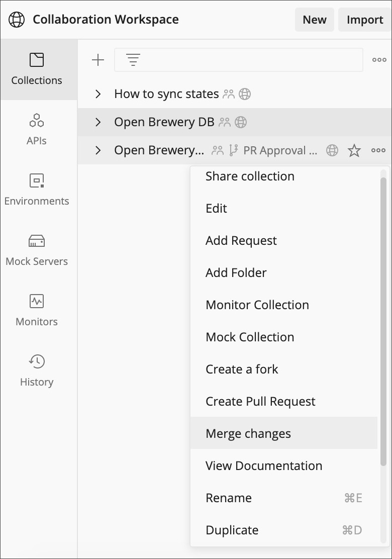
Task: Open the Environments sidebar tab
Action: click(37, 190)
